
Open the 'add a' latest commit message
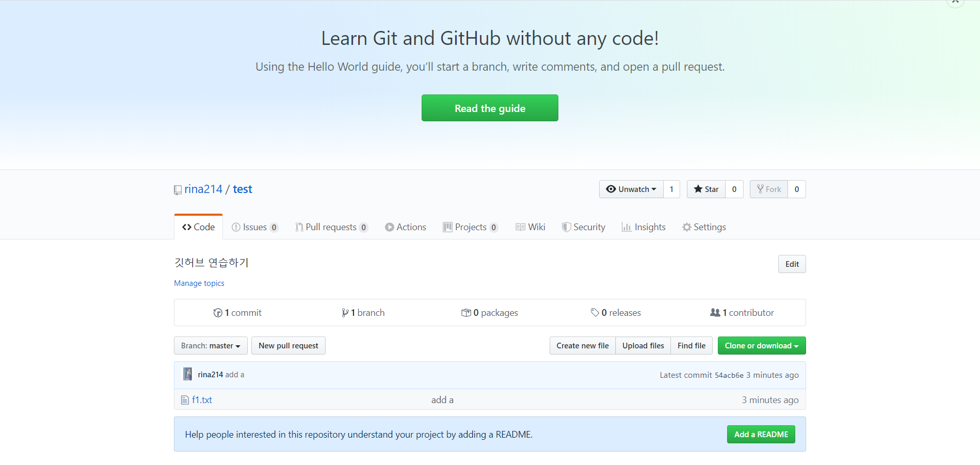[235, 375]
